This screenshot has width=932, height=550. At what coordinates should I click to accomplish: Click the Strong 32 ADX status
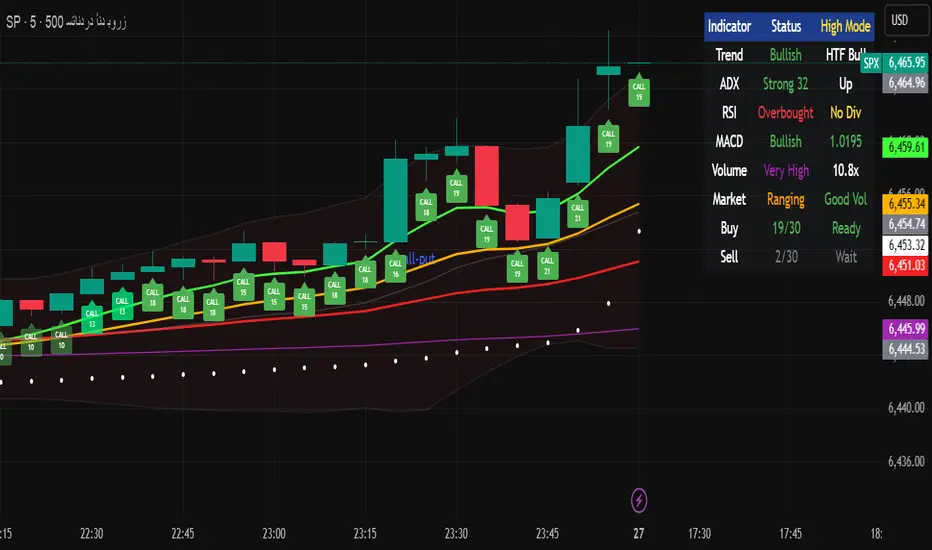[x=785, y=84]
